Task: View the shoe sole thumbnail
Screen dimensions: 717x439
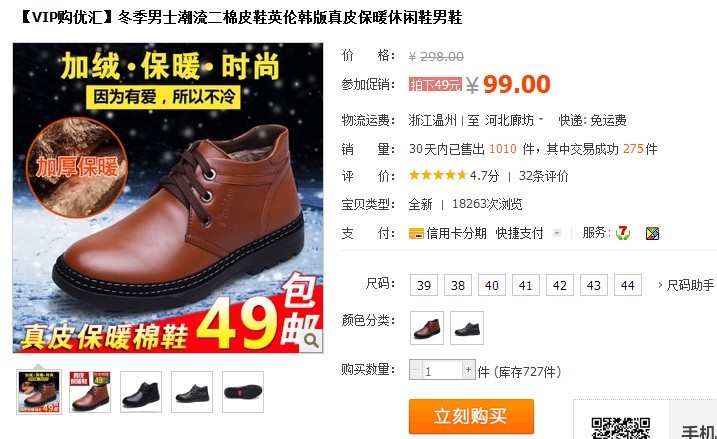Action: click(x=243, y=392)
